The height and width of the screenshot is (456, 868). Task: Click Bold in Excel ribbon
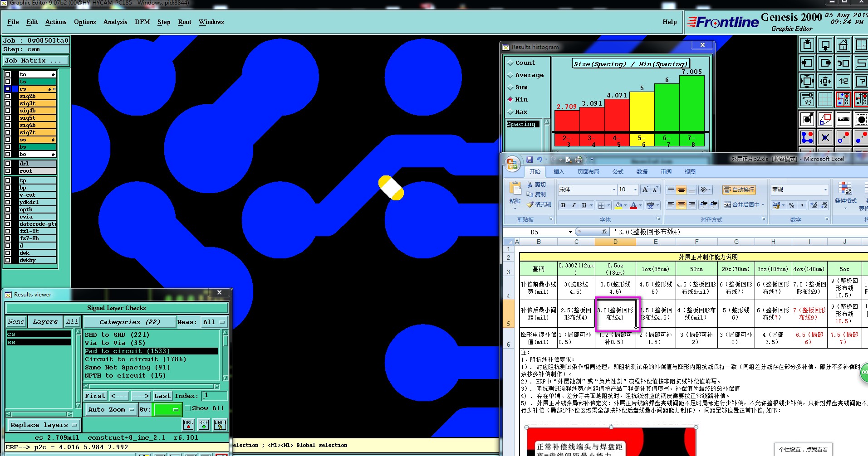click(563, 205)
